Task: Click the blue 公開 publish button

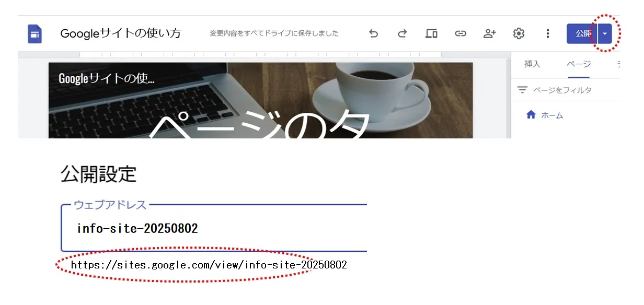Action: pos(582,33)
